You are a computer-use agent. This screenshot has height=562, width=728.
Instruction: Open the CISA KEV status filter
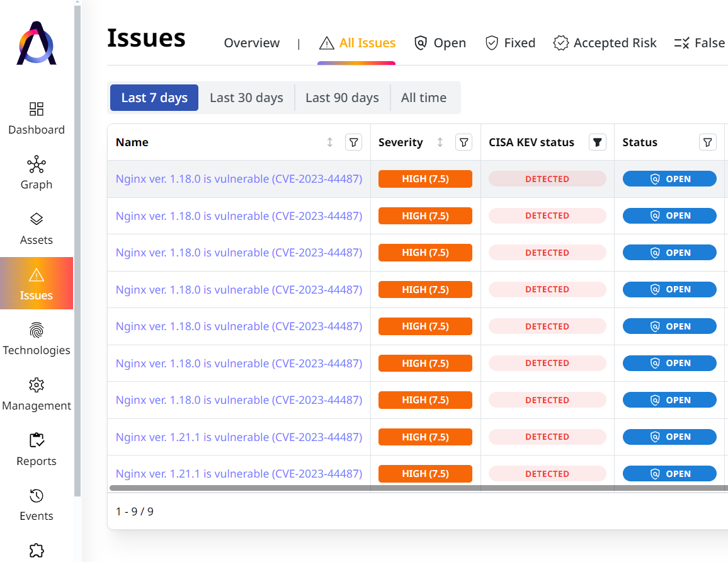pyautogui.click(x=597, y=142)
